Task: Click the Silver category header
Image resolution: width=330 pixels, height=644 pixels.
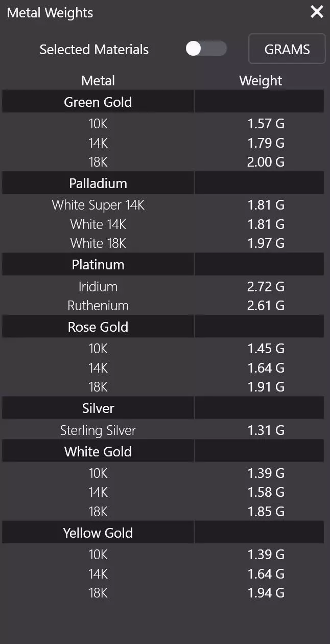Action: [x=98, y=408]
